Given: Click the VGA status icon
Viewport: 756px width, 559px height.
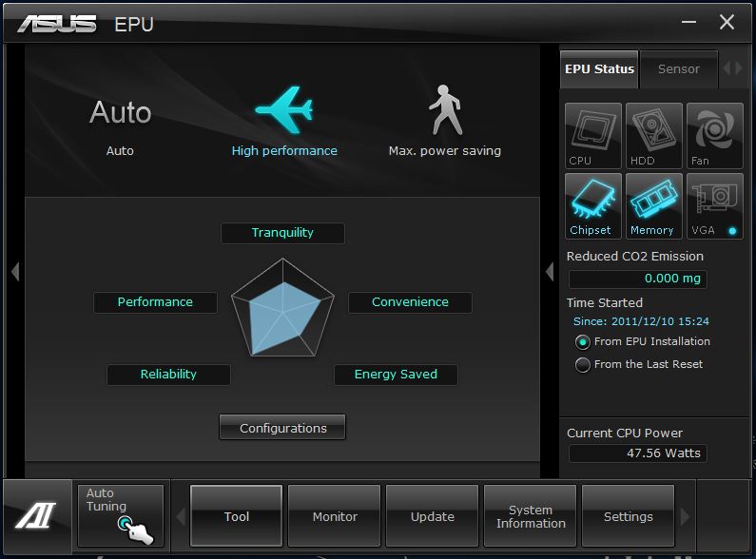Looking at the screenshot, I should point(714,205).
